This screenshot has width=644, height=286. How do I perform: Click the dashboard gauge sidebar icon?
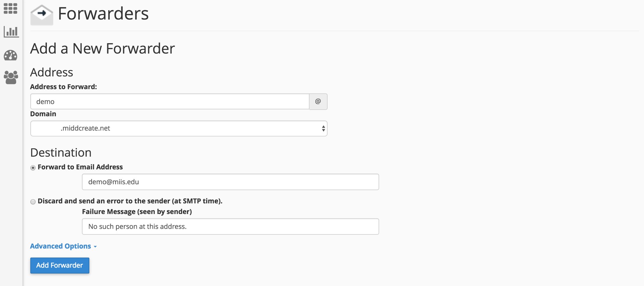[x=11, y=55]
